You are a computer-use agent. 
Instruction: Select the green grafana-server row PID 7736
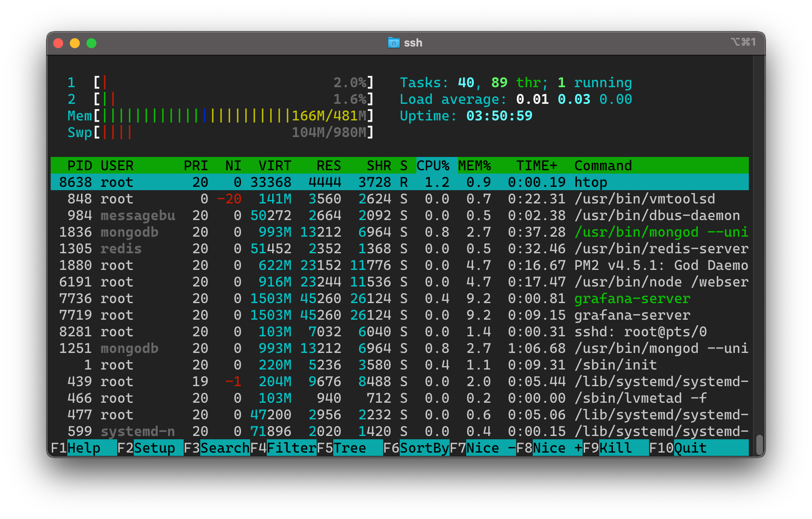[399, 299]
